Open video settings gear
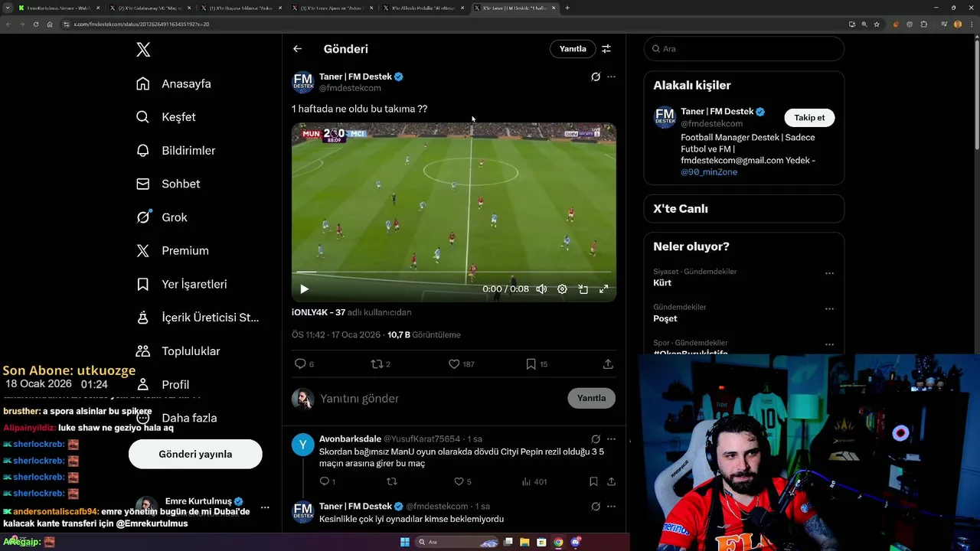 pos(562,289)
